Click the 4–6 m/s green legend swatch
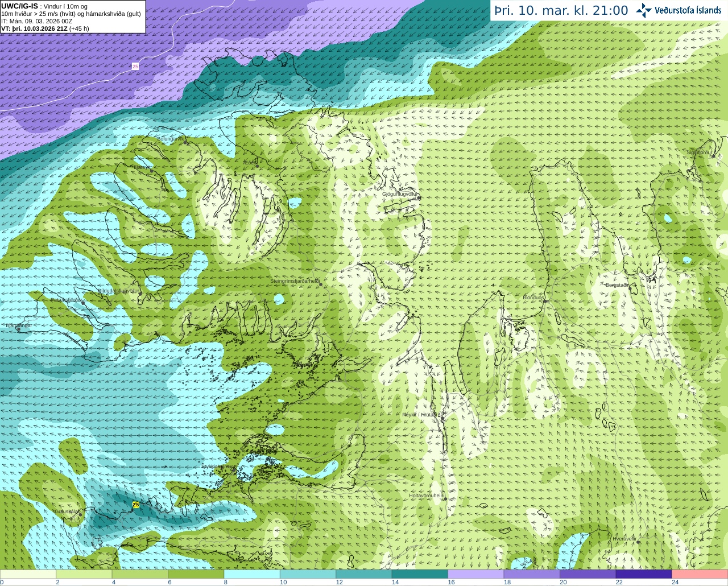Image resolution: width=728 pixels, height=586 pixels. point(140,574)
